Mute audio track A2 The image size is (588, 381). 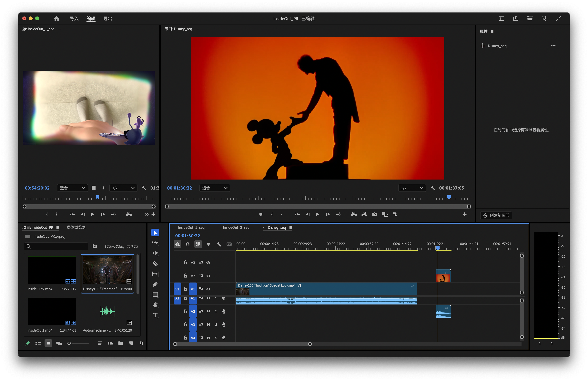pyautogui.click(x=208, y=311)
